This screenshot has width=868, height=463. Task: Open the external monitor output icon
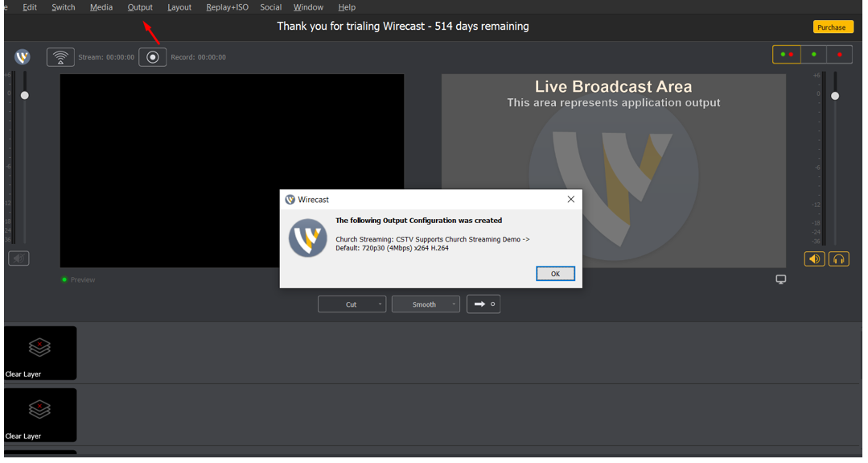[x=780, y=279]
